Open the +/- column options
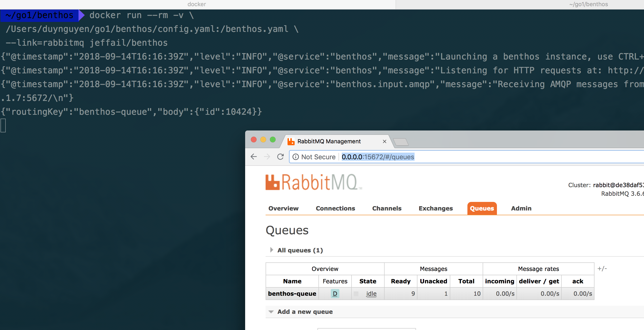644x330 pixels. pos(602,269)
